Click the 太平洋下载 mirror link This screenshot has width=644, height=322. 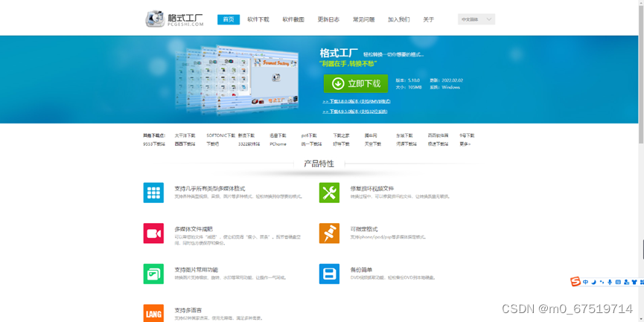185,135
